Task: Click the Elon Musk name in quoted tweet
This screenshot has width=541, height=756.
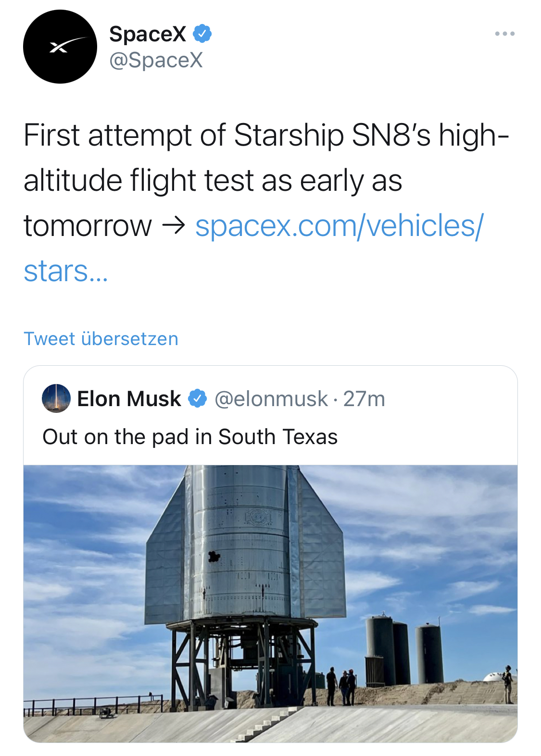Action: click(129, 399)
